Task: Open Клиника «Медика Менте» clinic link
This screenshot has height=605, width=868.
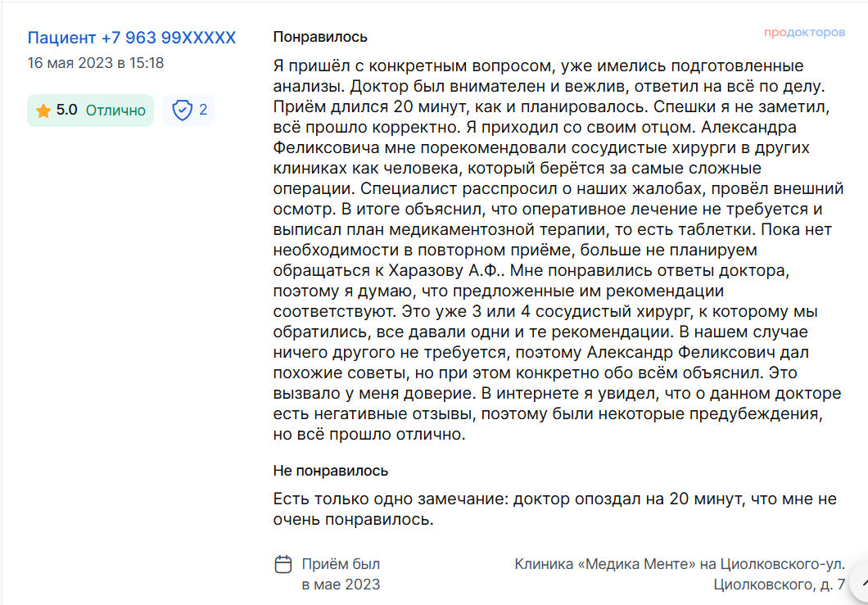Action: point(604,564)
